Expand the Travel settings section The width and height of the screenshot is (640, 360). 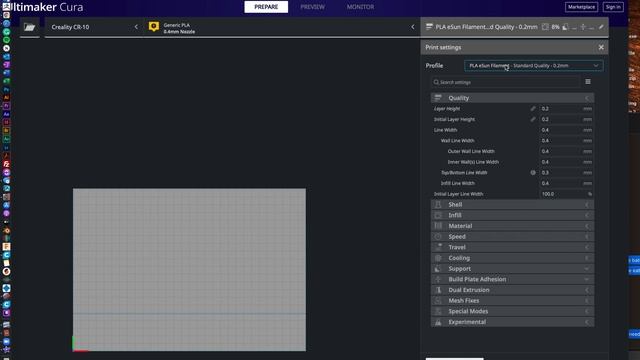click(x=587, y=247)
